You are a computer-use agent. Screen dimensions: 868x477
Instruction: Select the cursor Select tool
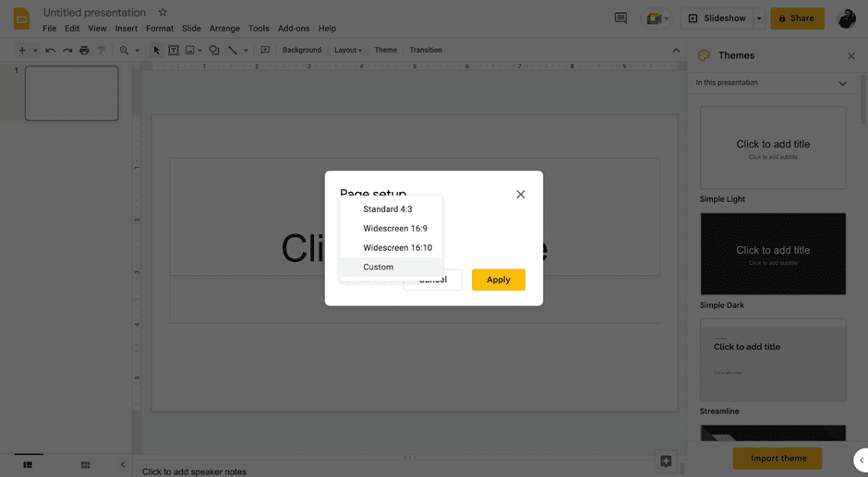coord(156,50)
